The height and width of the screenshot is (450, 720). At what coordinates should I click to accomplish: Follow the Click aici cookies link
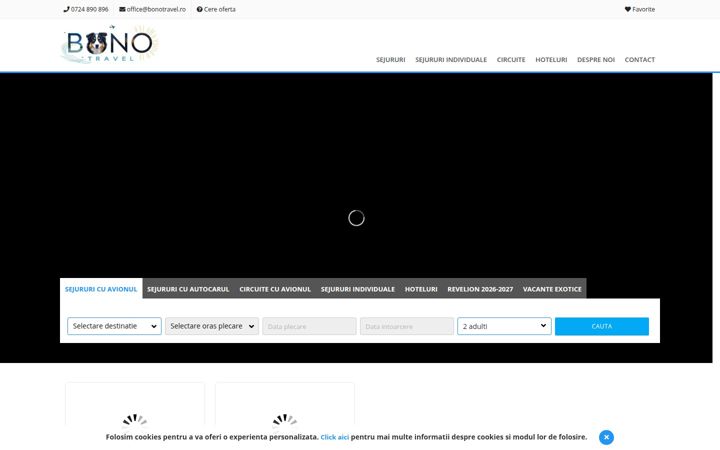[335, 437]
